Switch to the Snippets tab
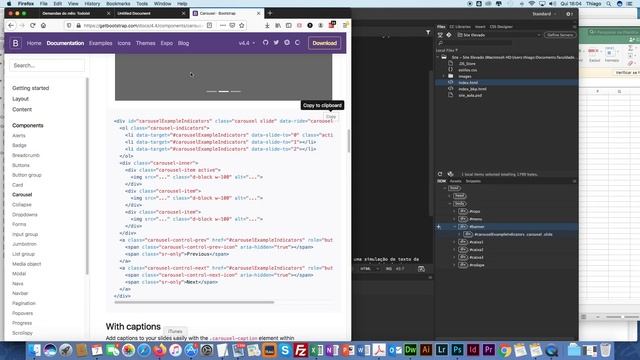 pyautogui.click(x=473, y=181)
